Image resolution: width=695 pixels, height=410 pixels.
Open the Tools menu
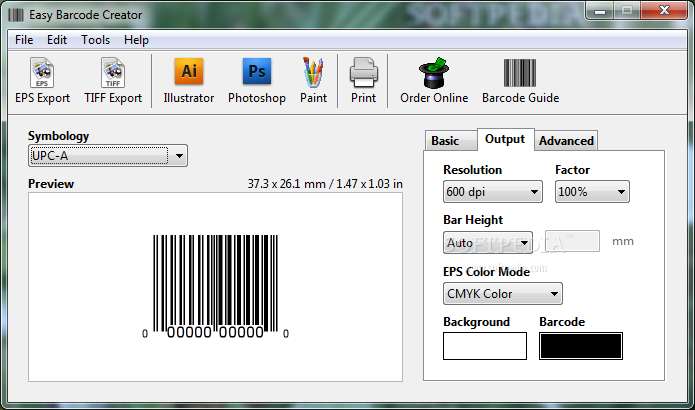click(x=95, y=40)
